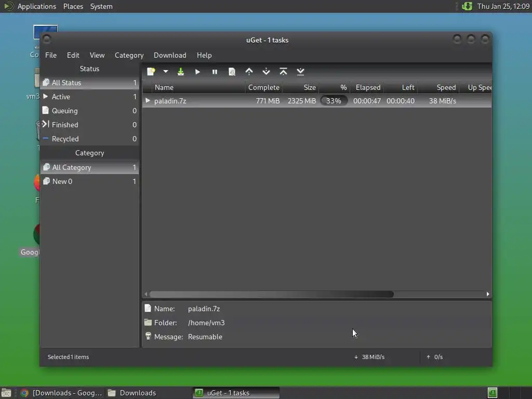Click the green save/grab clipboard download icon

(181, 72)
